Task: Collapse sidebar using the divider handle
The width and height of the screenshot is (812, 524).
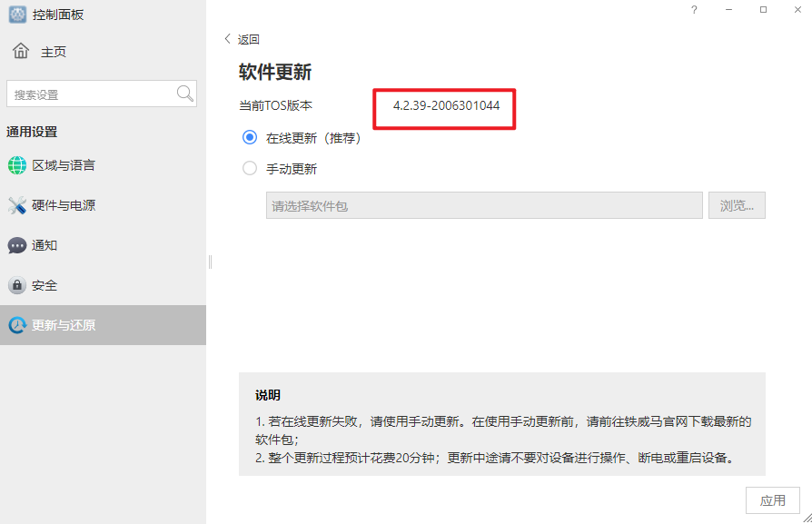Action: (210, 262)
